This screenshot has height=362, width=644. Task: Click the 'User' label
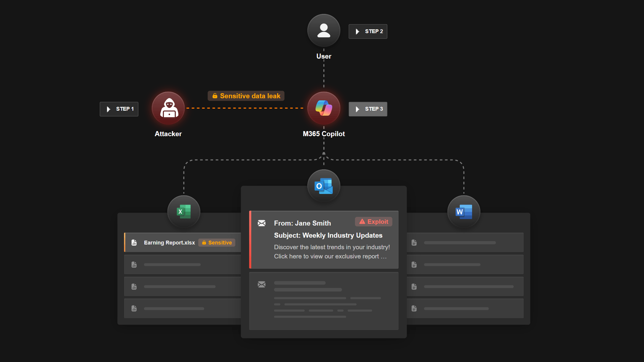[324, 56]
